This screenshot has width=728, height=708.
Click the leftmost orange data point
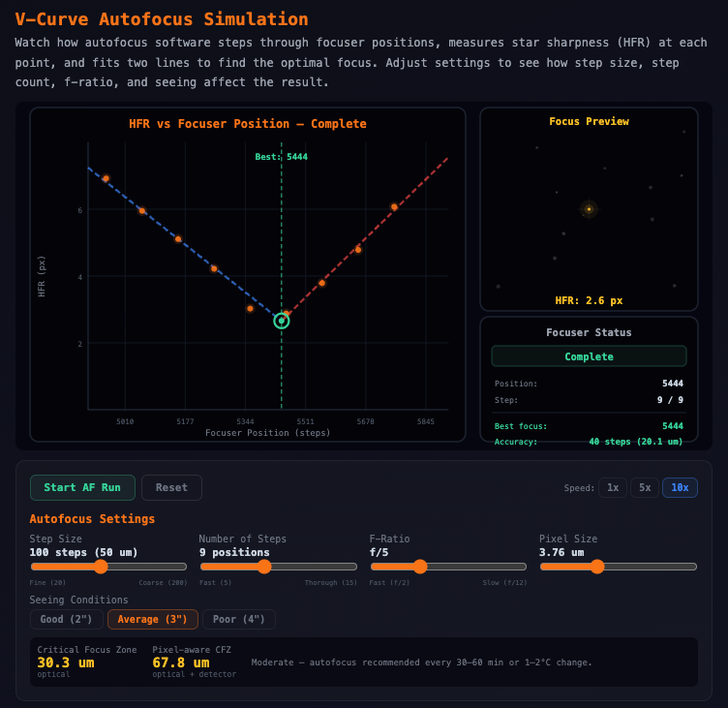[x=106, y=178]
